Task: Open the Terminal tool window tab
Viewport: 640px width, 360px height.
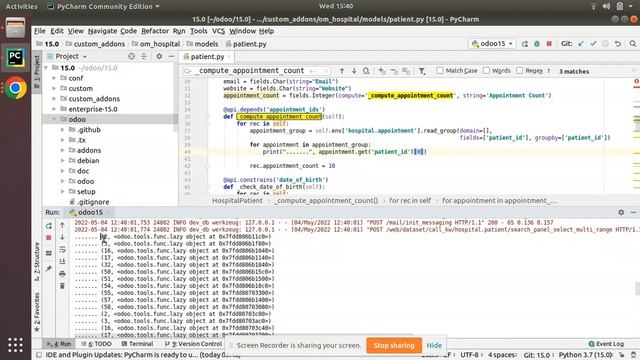Action: [137, 344]
